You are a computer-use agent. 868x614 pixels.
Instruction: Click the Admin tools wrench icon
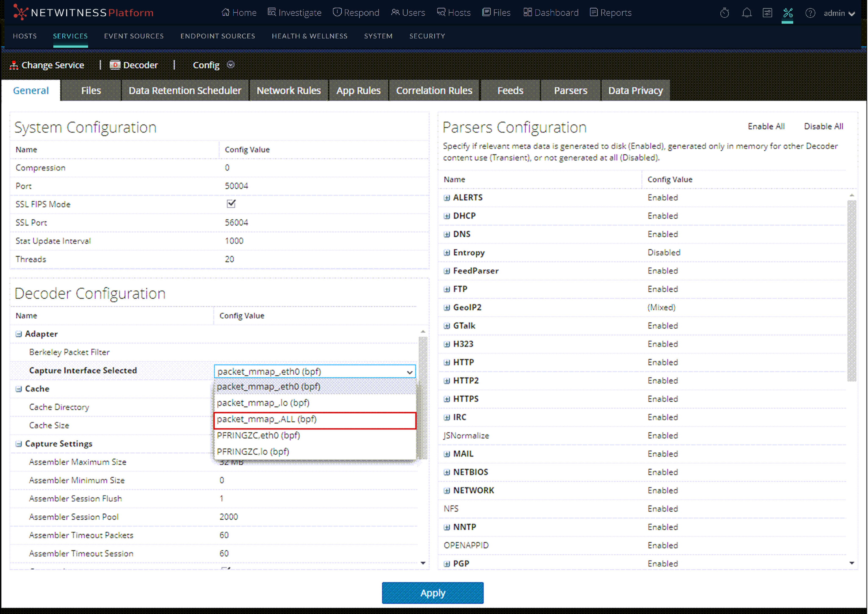(788, 13)
